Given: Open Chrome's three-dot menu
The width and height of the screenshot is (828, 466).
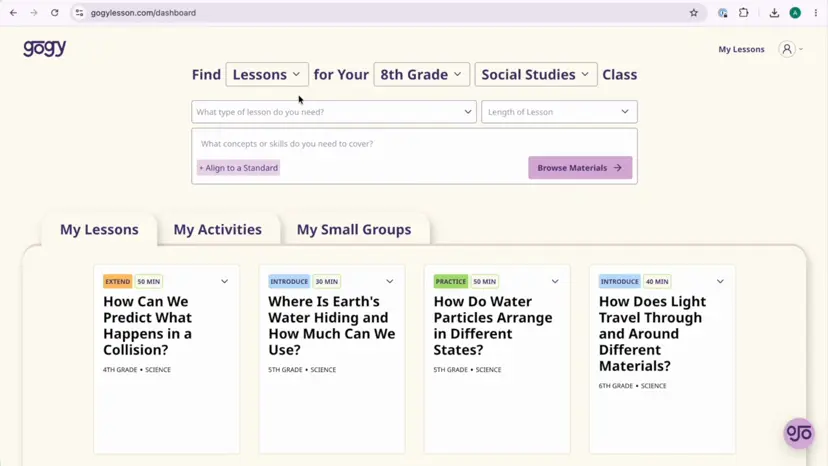Looking at the screenshot, I should pos(815,13).
